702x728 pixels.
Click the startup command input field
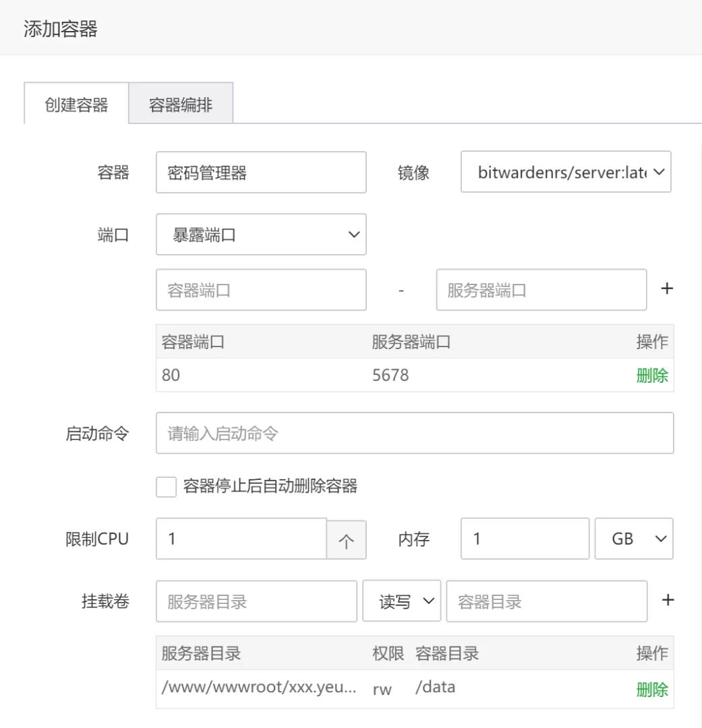(x=414, y=433)
